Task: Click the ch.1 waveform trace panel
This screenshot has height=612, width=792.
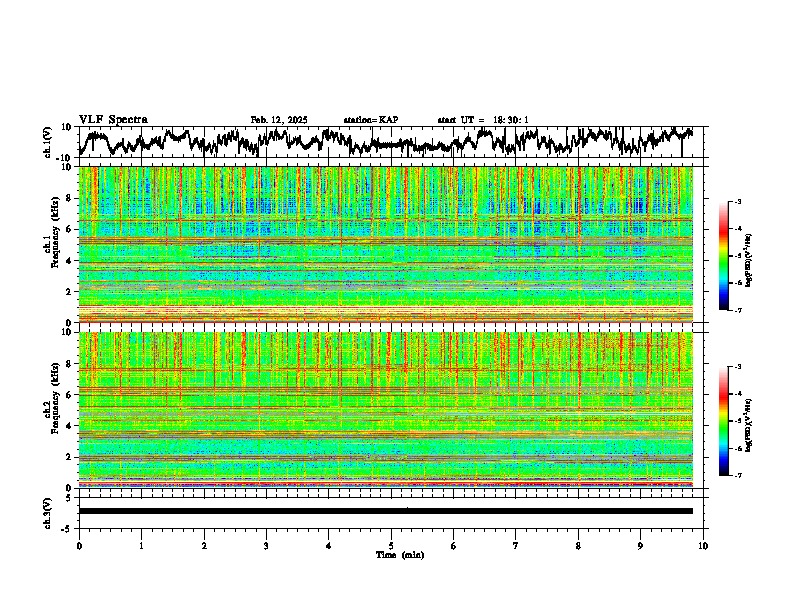Action: point(391,142)
